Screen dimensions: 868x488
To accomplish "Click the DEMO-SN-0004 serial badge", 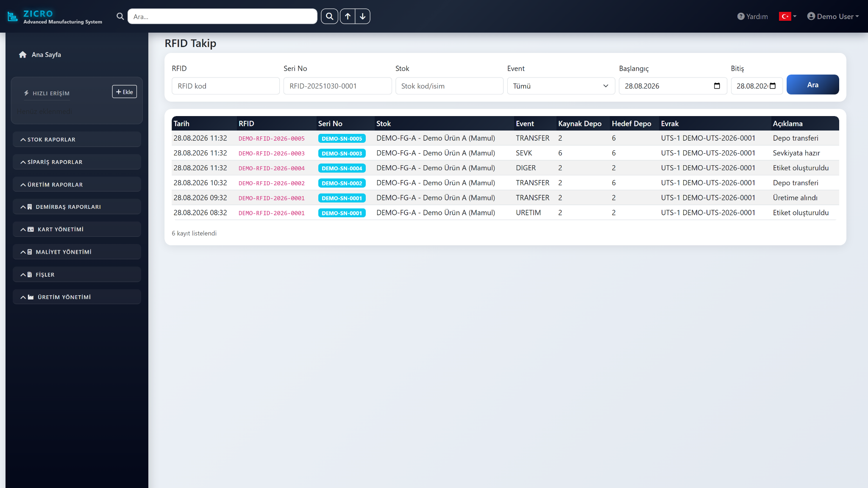I will [342, 168].
